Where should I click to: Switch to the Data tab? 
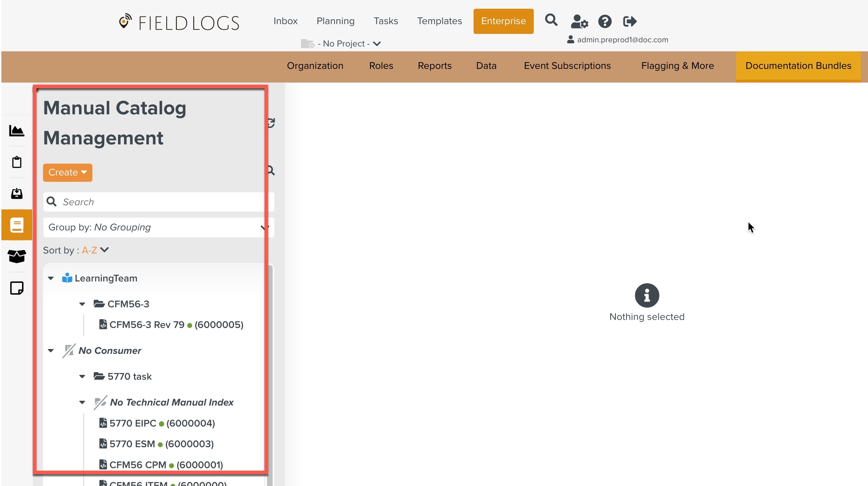486,66
